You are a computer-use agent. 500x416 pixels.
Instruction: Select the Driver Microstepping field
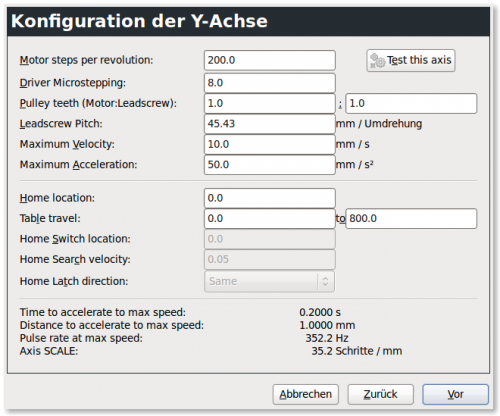269,83
